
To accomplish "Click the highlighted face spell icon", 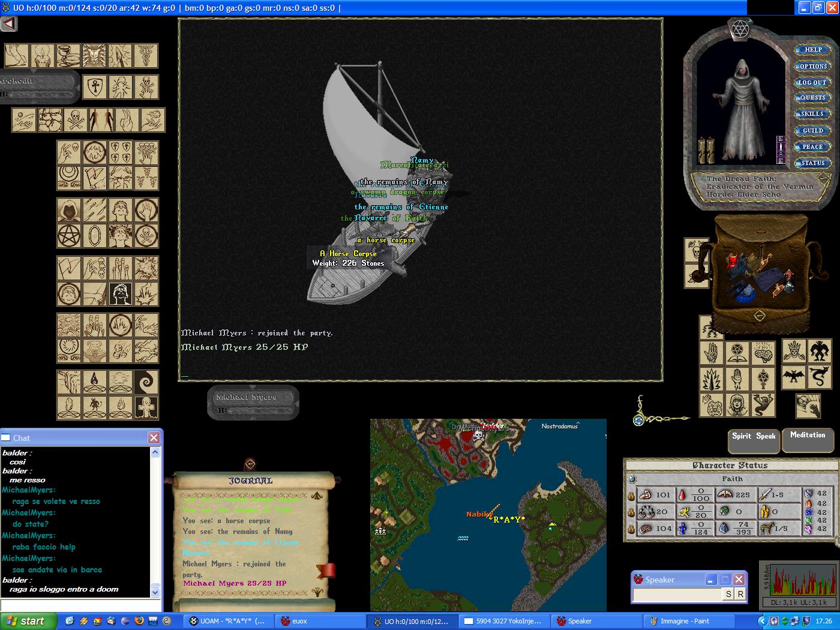I will [x=121, y=294].
